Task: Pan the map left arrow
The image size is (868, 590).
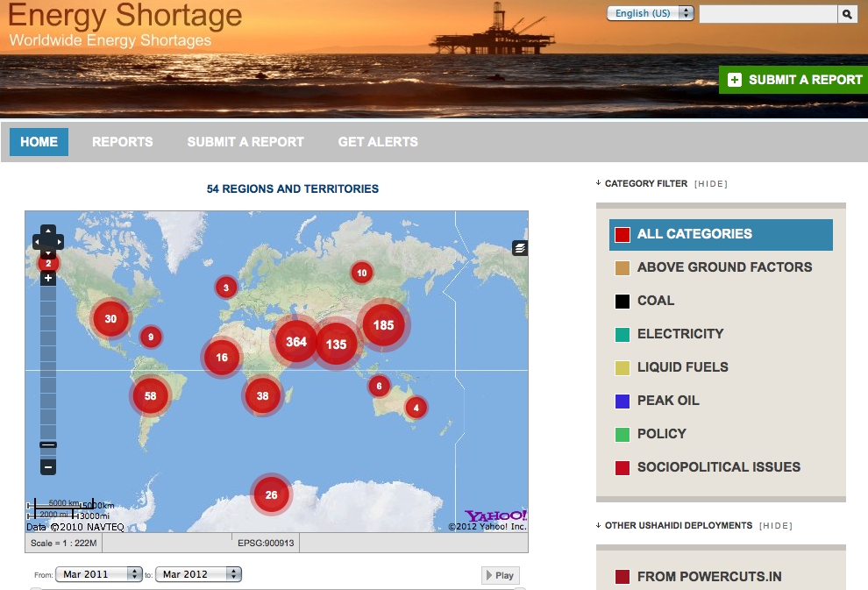Action: point(37,242)
